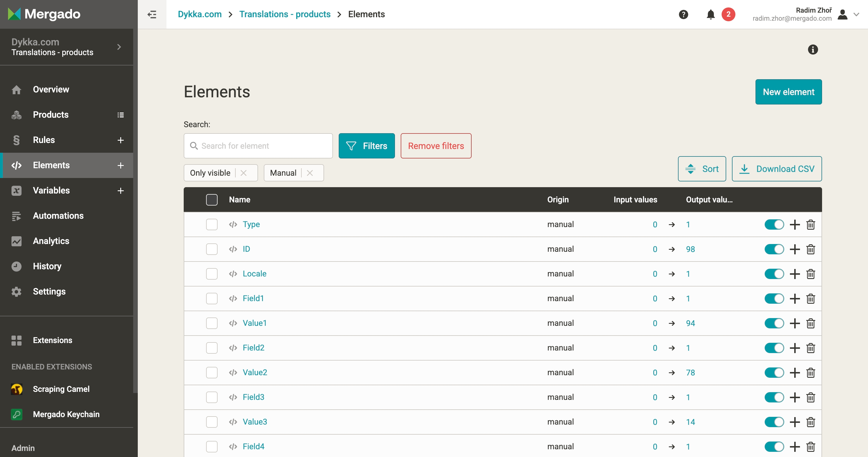The image size is (868, 457).
Task: Check the Field1 row checkbox
Action: pyautogui.click(x=212, y=298)
